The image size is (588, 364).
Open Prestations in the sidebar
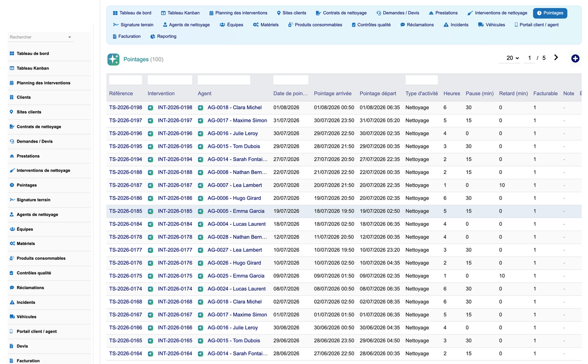pos(28,156)
